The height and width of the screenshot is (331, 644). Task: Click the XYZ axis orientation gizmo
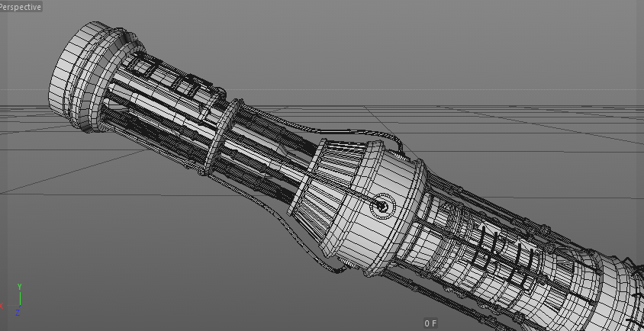tap(12, 300)
